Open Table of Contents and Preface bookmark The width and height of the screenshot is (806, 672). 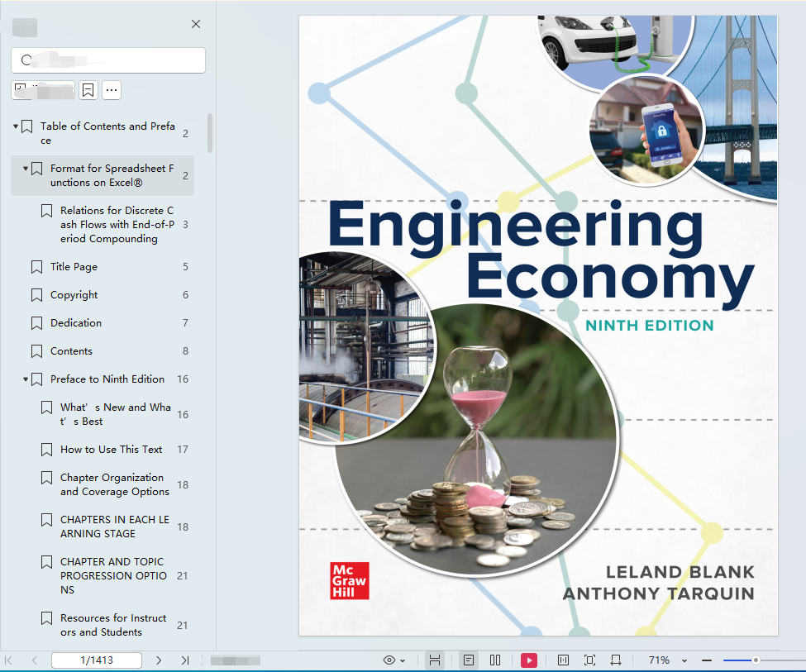coord(107,133)
